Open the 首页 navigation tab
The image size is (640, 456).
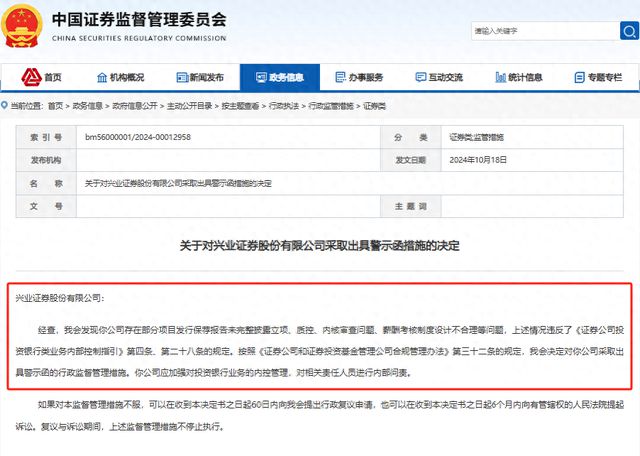click(x=41, y=77)
